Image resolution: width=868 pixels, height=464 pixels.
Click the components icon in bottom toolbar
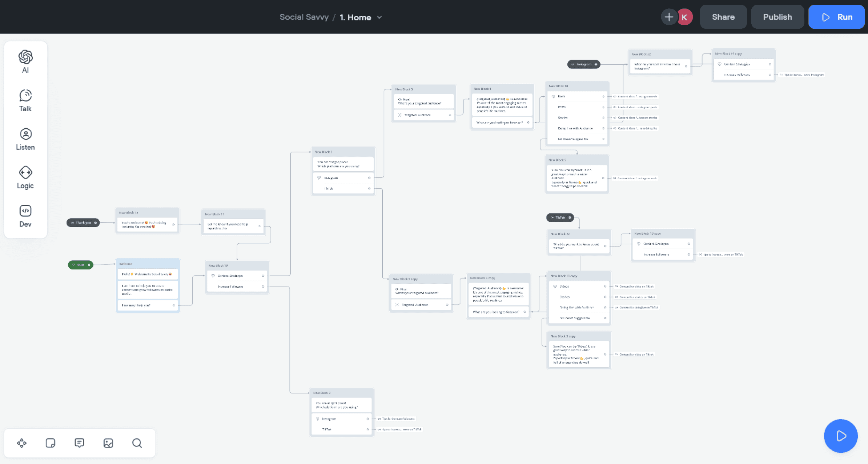click(22, 443)
